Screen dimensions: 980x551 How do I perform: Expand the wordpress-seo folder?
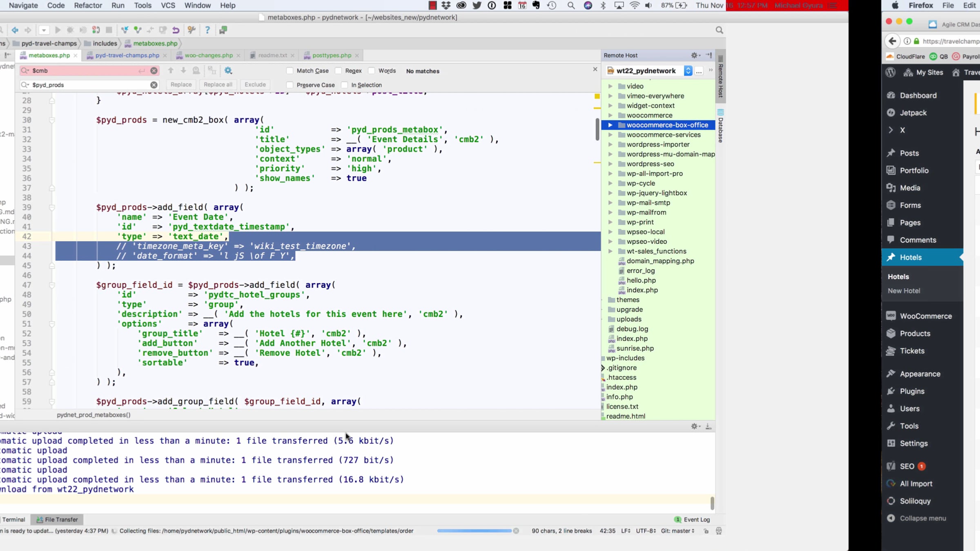tap(610, 164)
